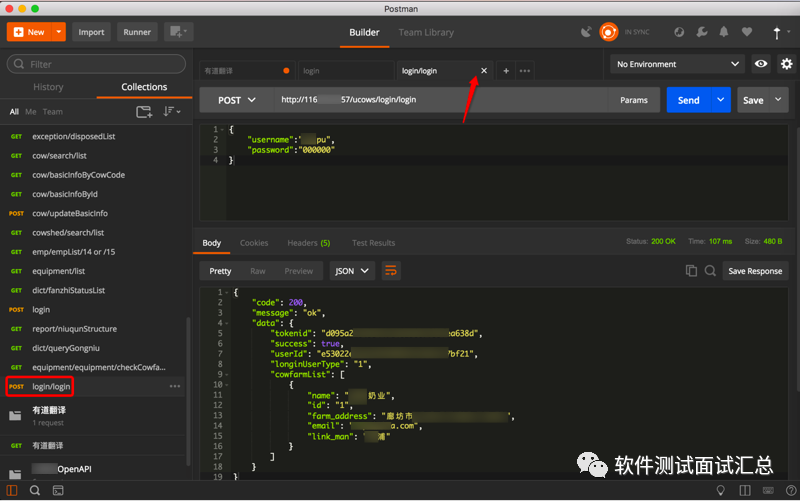Image resolution: width=800 pixels, height=501 pixels.
Task: Copy response to clipboard icon
Action: pyautogui.click(x=691, y=271)
